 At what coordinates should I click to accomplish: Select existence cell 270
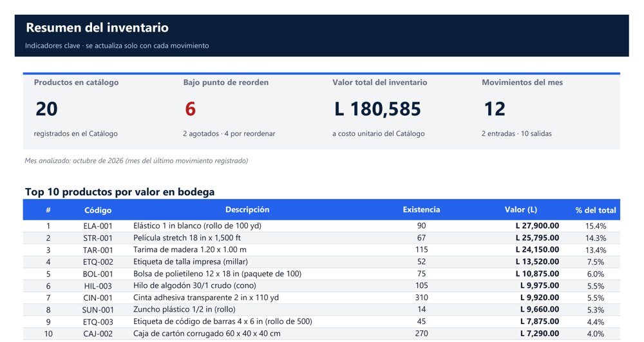coord(421,334)
